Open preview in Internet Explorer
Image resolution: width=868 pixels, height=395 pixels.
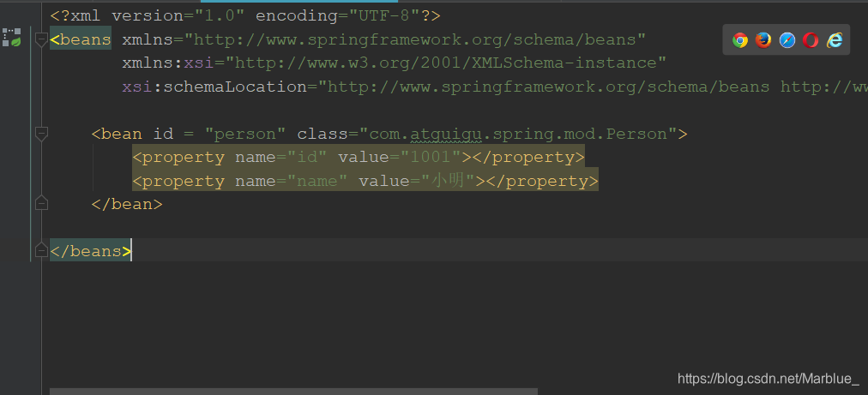[x=835, y=39]
